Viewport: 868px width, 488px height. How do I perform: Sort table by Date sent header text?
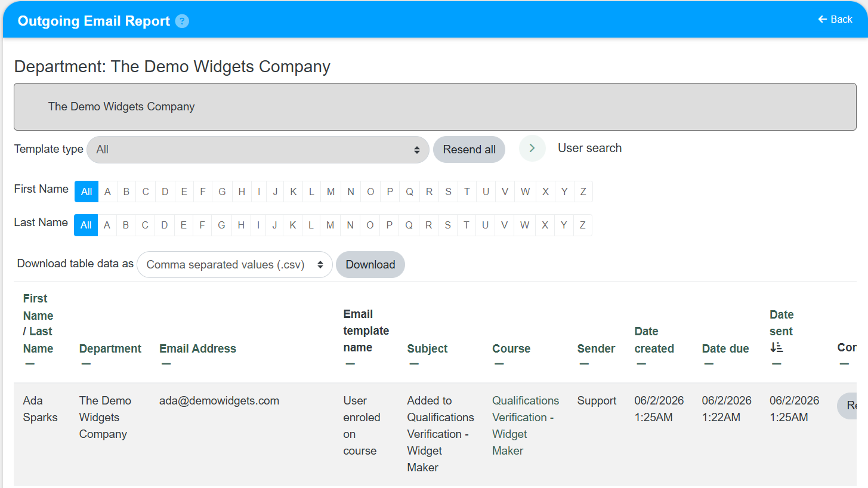tap(781, 323)
